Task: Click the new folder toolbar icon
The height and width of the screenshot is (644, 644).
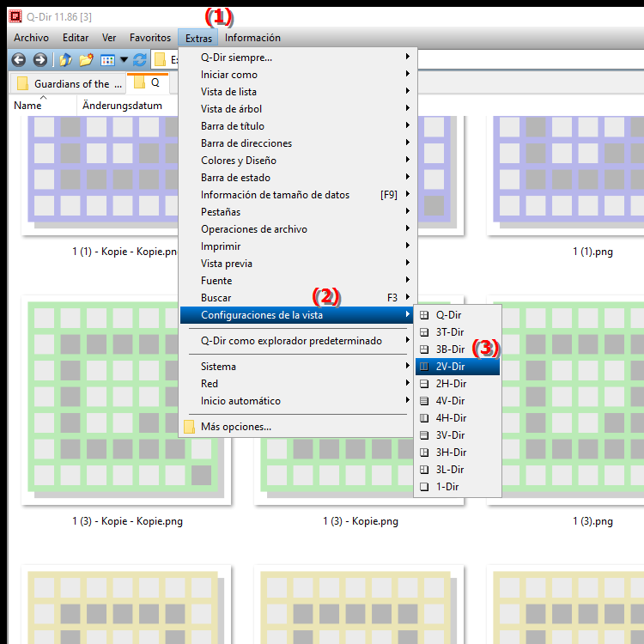Action: tap(86, 60)
